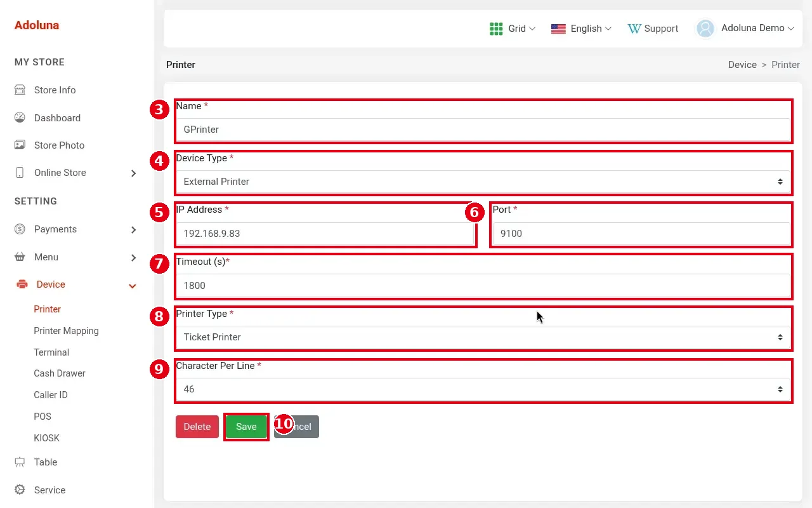Image resolution: width=812 pixels, height=508 pixels.
Task: Open the Adoluna Demo account dropdown
Action: coord(757,29)
